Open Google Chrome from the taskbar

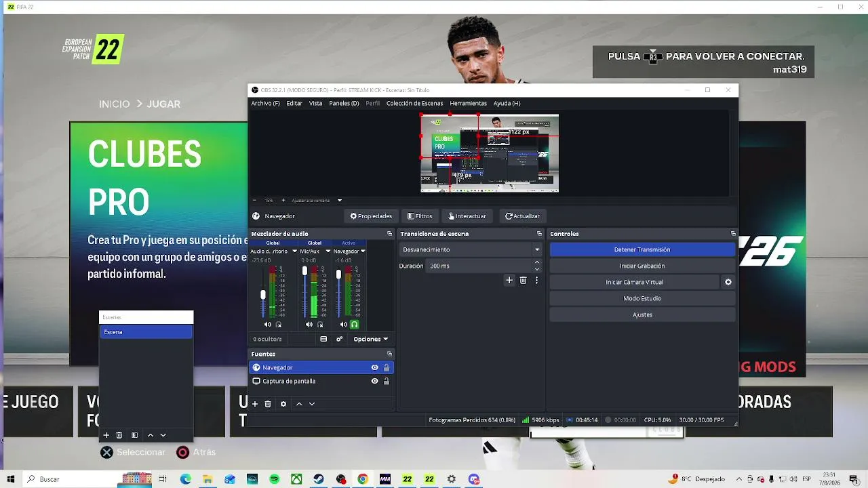click(x=363, y=479)
